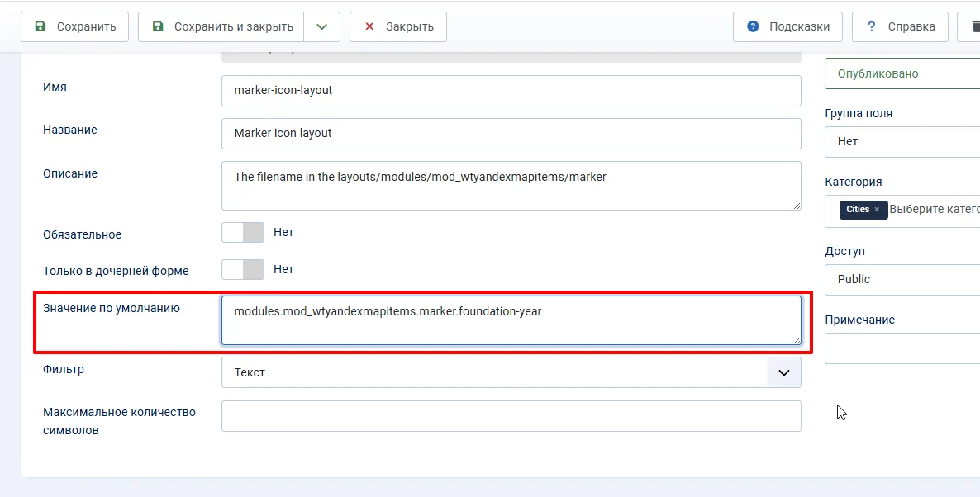The height and width of the screenshot is (497, 980).
Task: Remove the Cities category tag
Action: 877,210
